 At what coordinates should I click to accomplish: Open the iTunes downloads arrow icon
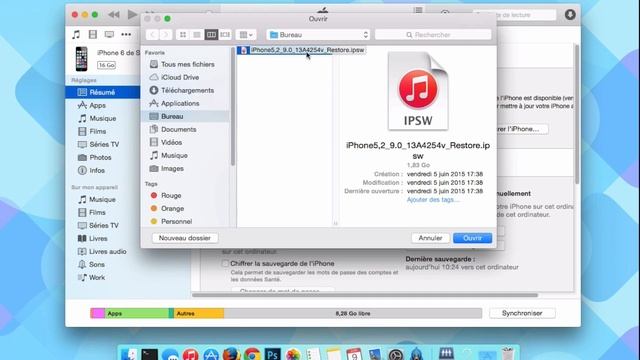click(570, 15)
